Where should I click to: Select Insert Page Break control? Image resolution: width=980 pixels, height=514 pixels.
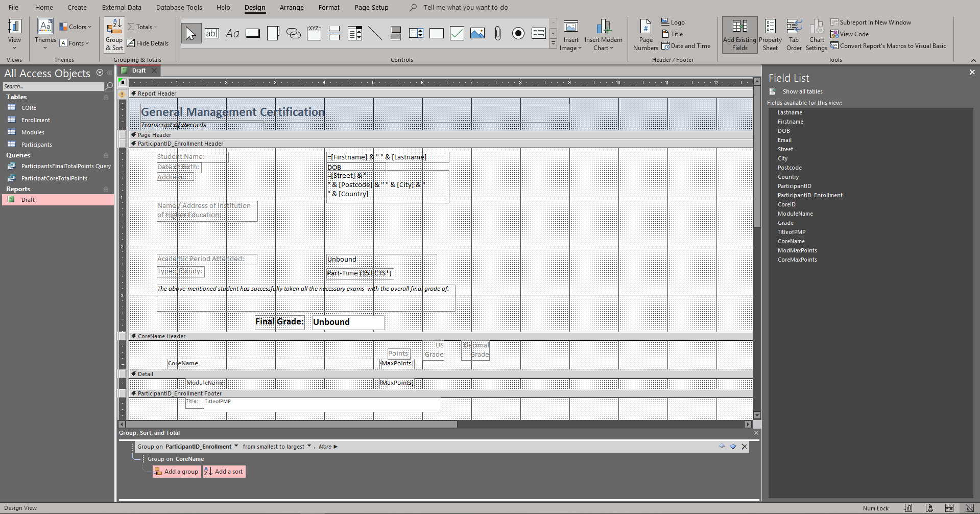[334, 34]
